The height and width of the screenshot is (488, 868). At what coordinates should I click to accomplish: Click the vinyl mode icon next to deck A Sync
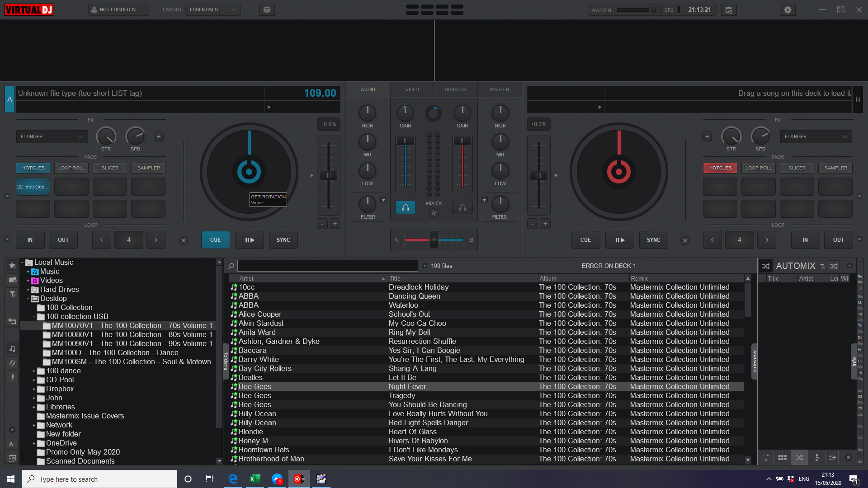[x=184, y=240]
